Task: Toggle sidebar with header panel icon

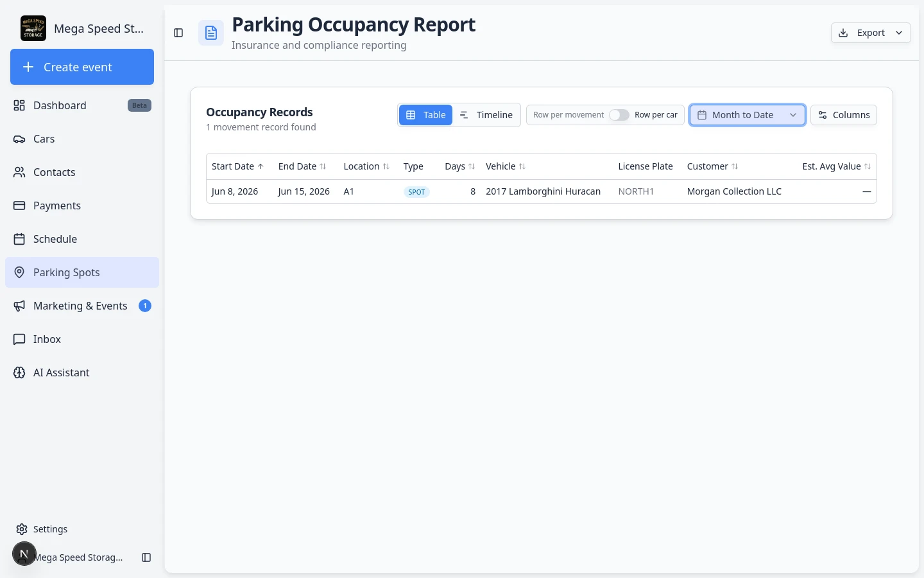Action: (x=178, y=33)
